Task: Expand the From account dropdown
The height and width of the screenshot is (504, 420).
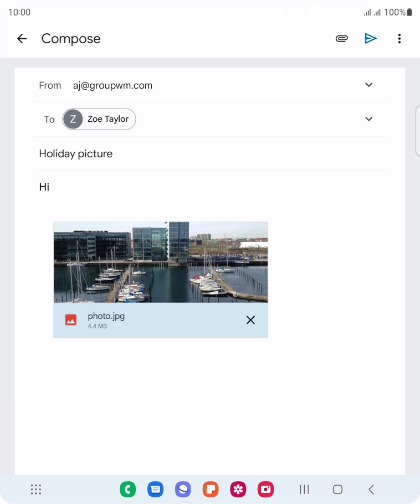Action: point(369,85)
